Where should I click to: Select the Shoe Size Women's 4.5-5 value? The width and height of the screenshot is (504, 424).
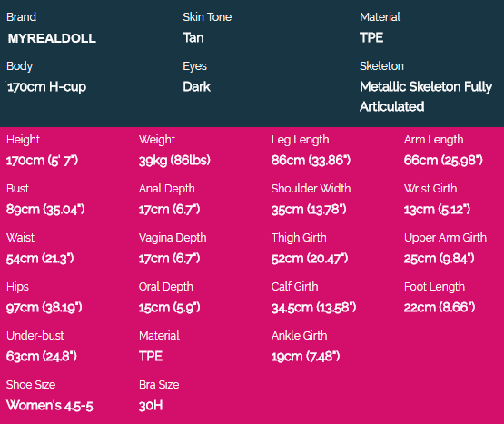tap(50, 406)
